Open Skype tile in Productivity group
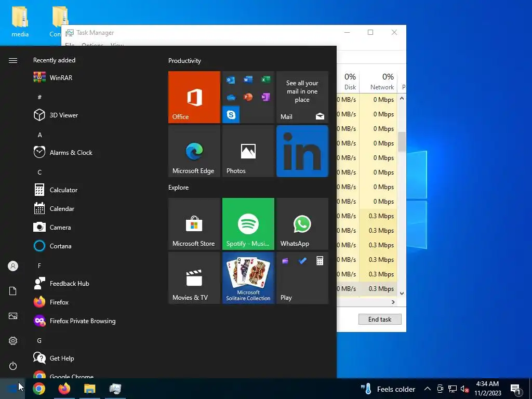The width and height of the screenshot is (532, 399). pyautogui.click(x=231, y=114)
